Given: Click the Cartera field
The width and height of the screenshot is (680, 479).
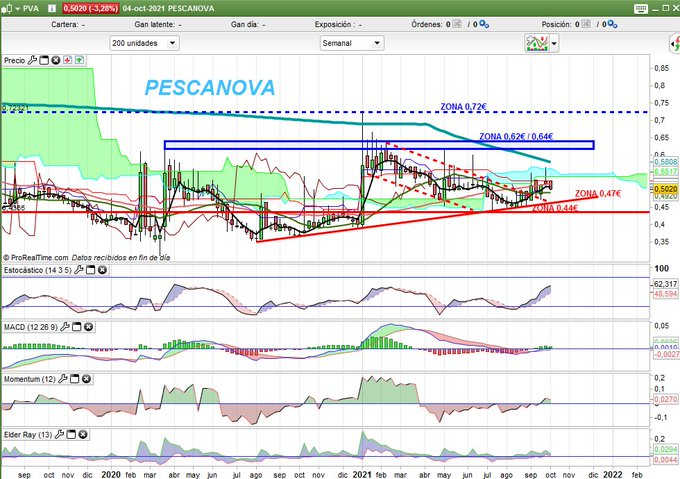Looking at the screenshot, I should [68, 25].
